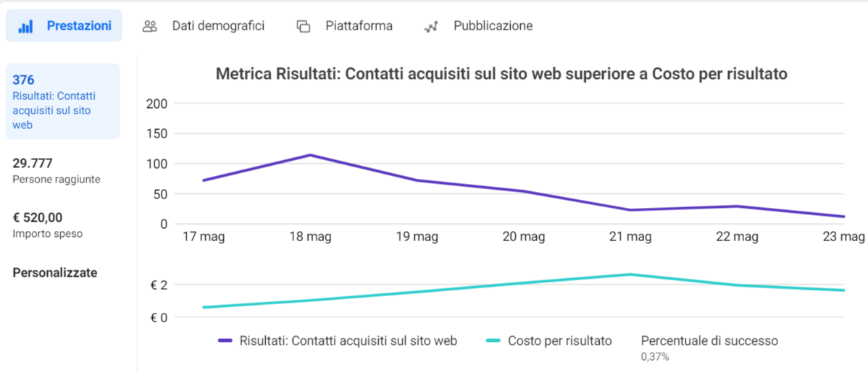Click the Prestazioni bar chart icon
The height and width of the screenshot is (373, 868).
[25, 26]
